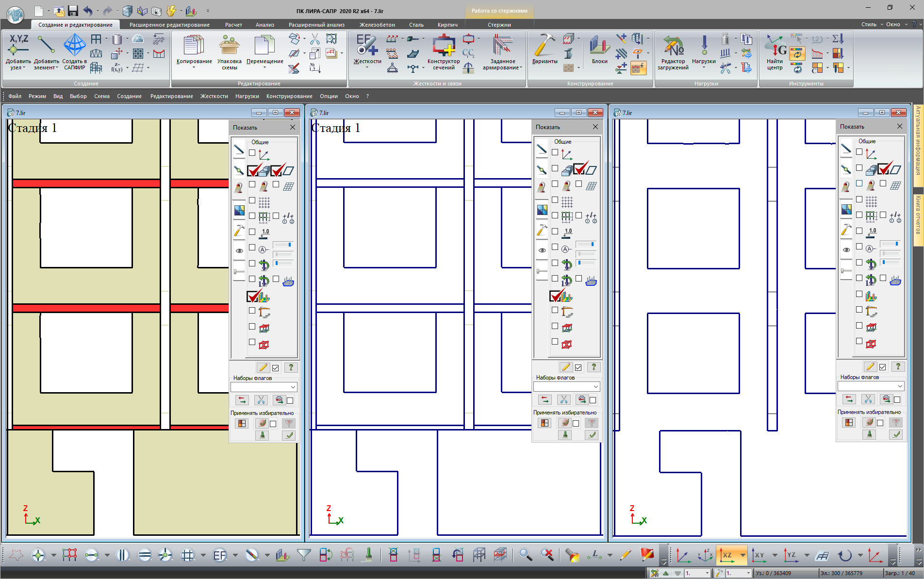Click the question mark help button in Показать panel
Viewport: 924px width, 579px height.
[x=291, y=367]
